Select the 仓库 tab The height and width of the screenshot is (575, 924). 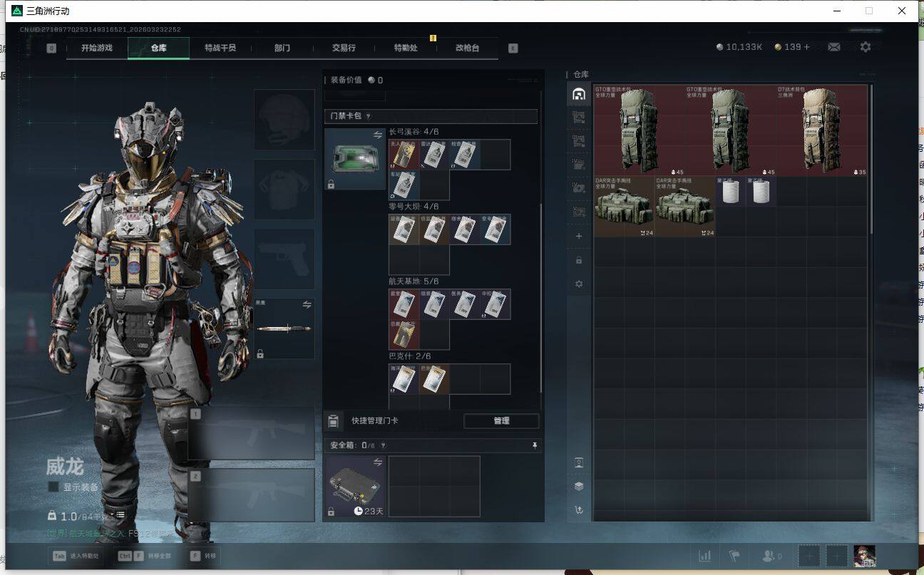[158, 48]
